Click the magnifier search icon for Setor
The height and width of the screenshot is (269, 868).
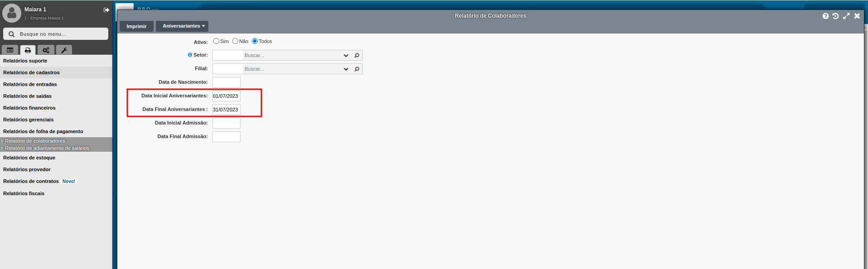(x=357, y=55)
